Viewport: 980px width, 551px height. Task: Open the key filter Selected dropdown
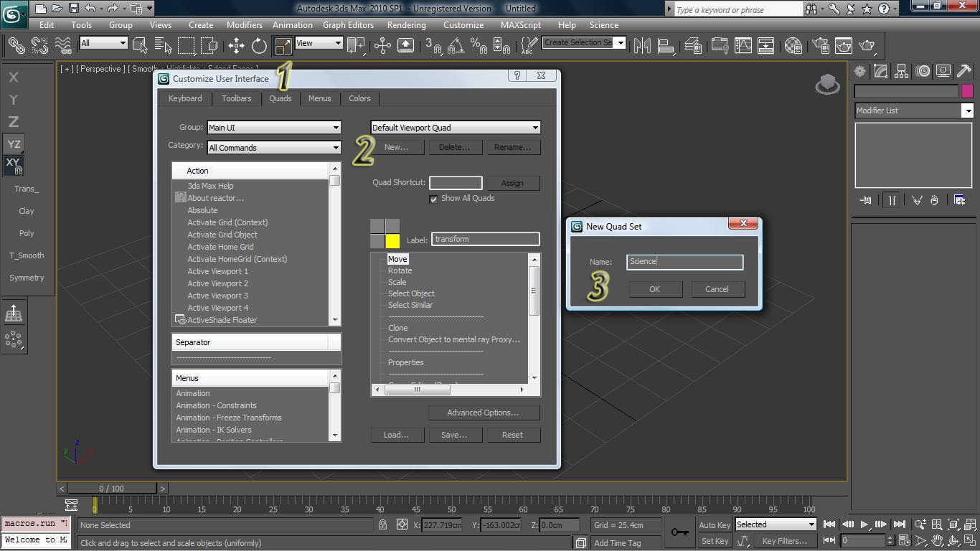pos(776,524)
